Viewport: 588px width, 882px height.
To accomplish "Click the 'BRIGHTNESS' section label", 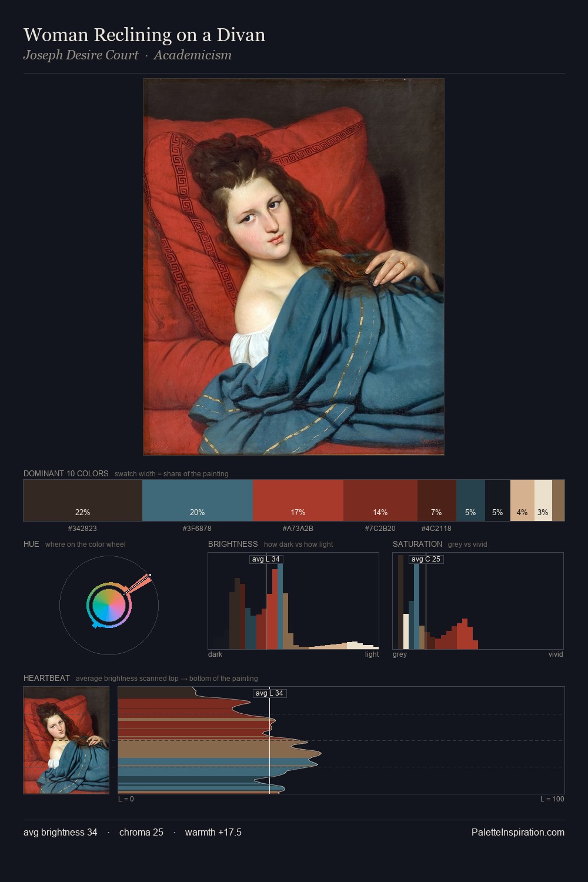I will tap(233, 544).
